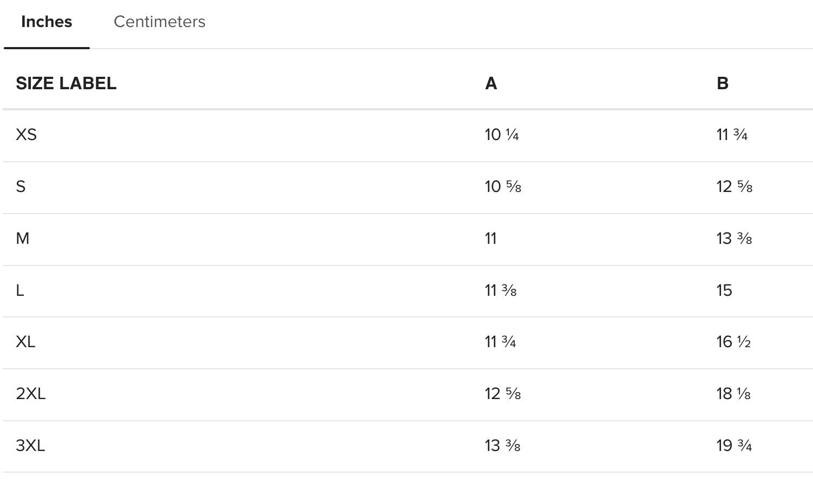Click the L measurement B value 15
813x504 pixels.
click(x=724, y=290)
